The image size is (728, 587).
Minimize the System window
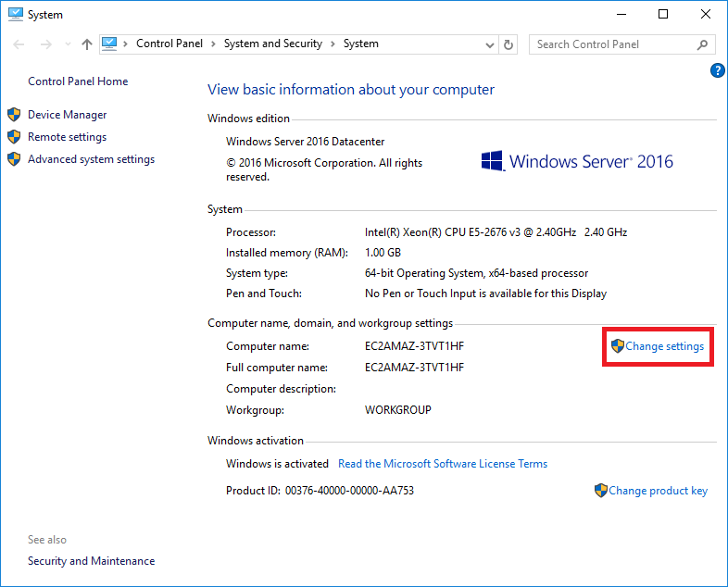621,15
